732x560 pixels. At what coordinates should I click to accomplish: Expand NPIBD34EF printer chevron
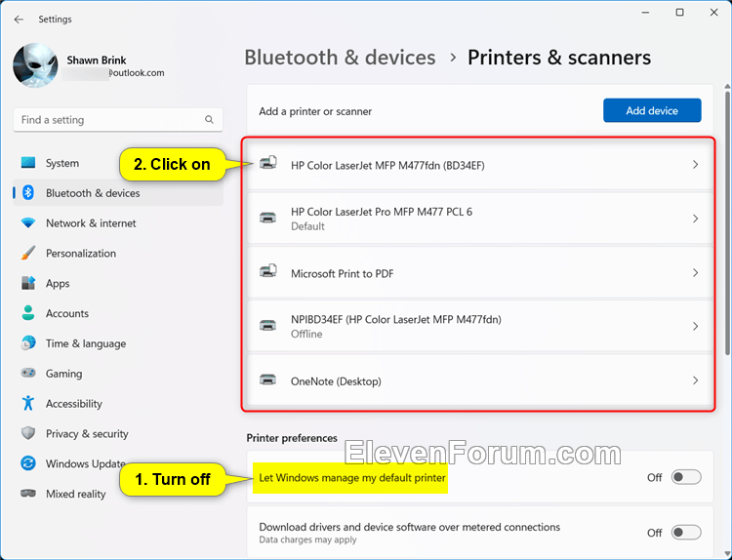point(695,326)
